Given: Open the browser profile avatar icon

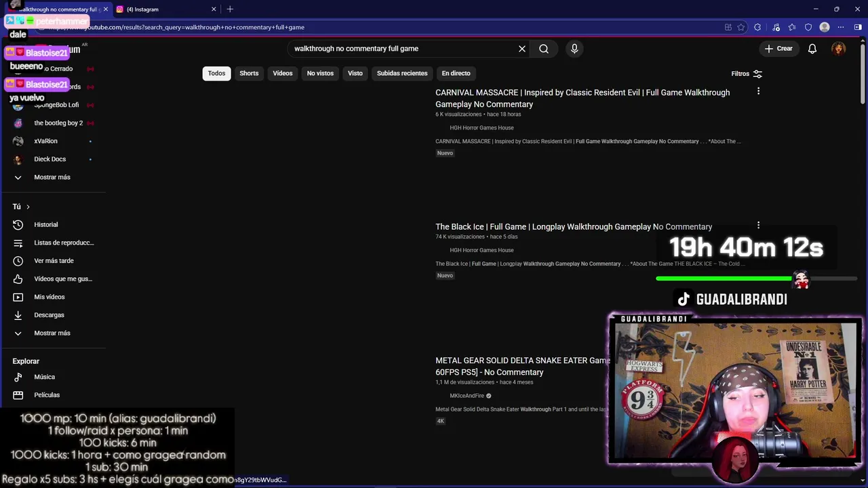Looking at the screenshot, I should click(x=825, y=27).
